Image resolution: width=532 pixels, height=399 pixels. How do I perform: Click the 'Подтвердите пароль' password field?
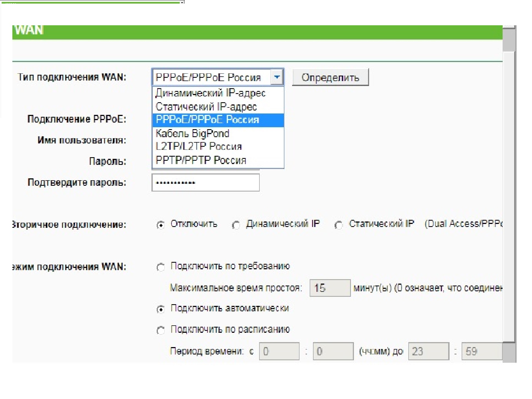coord(205,183)
